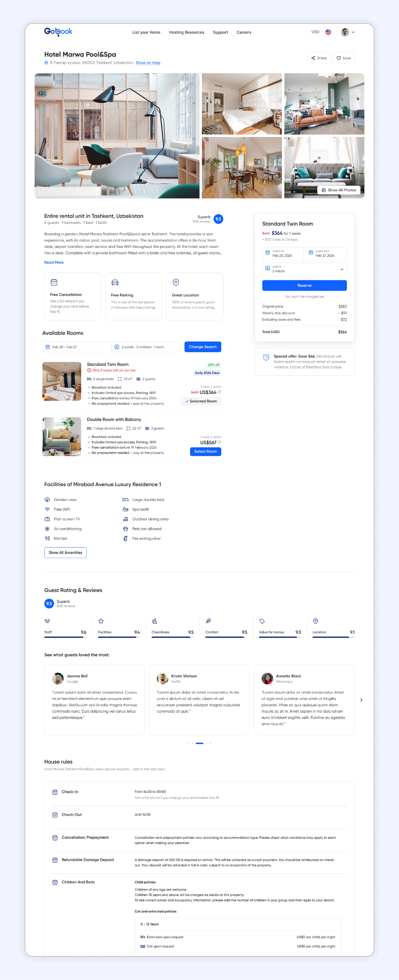Click Spa bath icon
This screenshot has width=399, height=980.
[125, 509]
